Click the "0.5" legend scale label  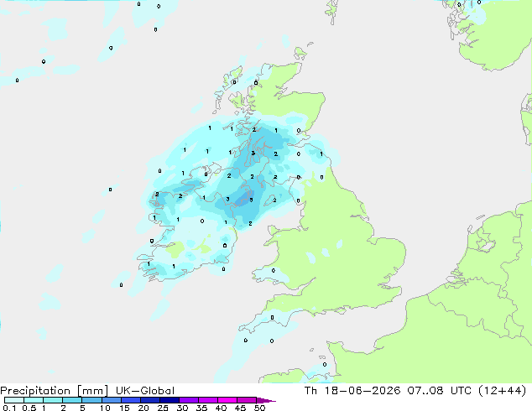[x=29, y=408]
